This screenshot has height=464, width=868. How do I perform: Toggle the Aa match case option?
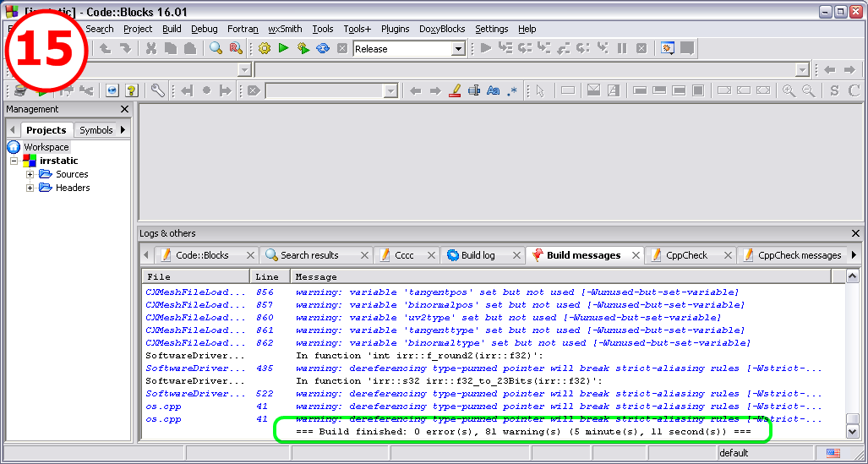494,90
